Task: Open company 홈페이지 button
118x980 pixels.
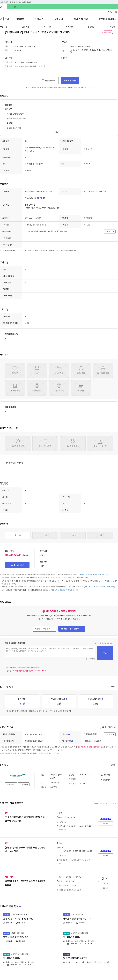Action: [x=105, y=775]
